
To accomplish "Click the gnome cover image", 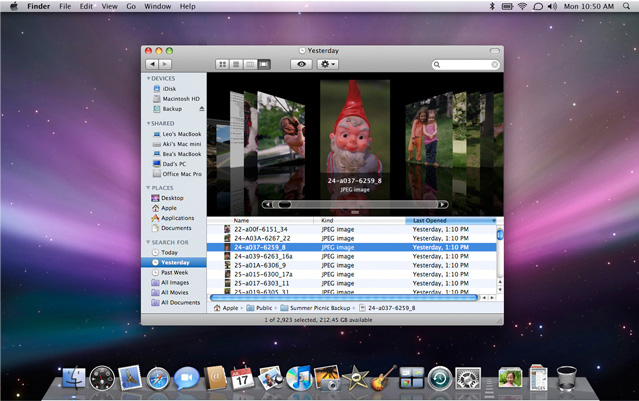I will click(x=355, y=128).
